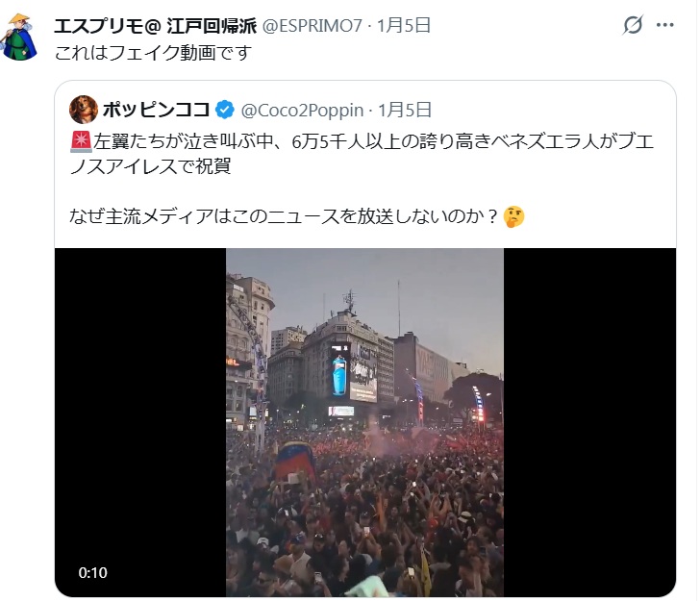Click the line なぜ主流メディアはこのニュースを放送しないのか
This screenshot has height=601, width=700.
click(x=283, y=216)
